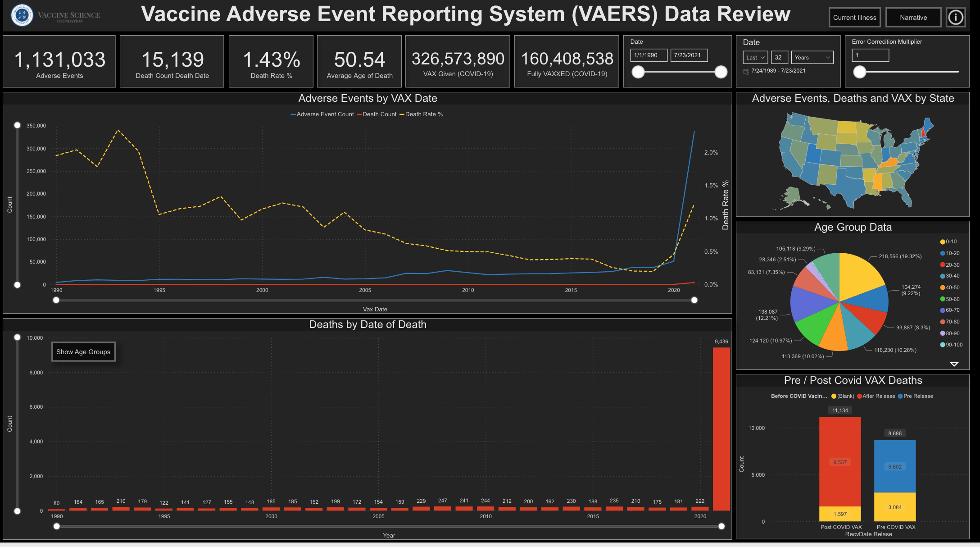Select the 70-80 age group legend item

coord(950,322)
